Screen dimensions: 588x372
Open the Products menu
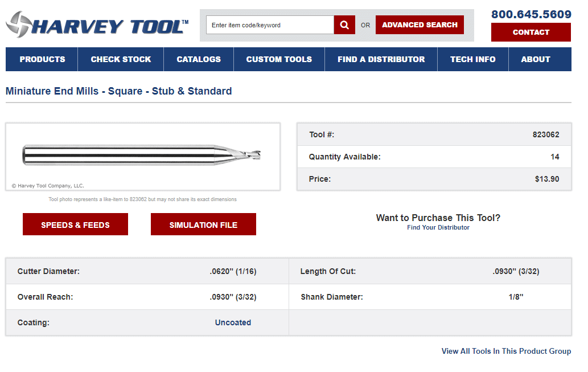tap(42, 59)
